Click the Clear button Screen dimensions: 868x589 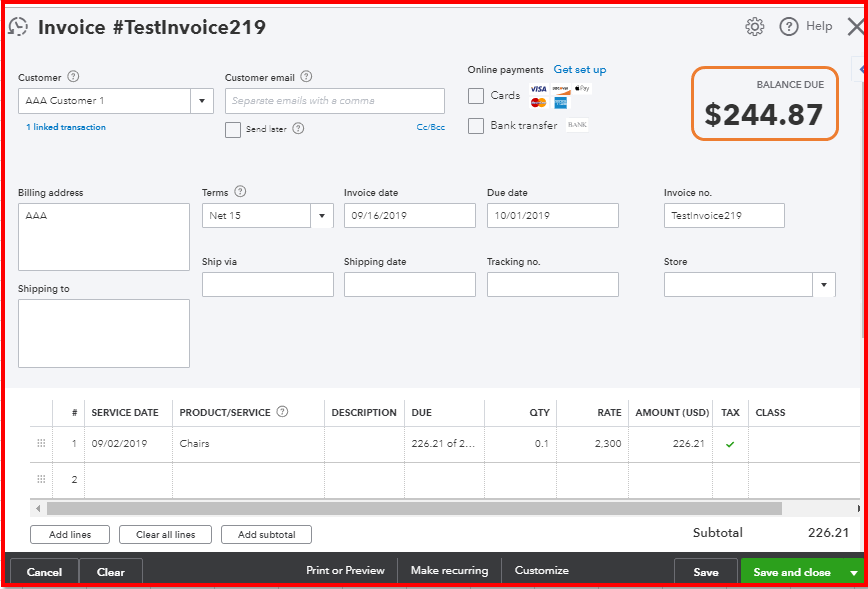(x=111, y=572)
